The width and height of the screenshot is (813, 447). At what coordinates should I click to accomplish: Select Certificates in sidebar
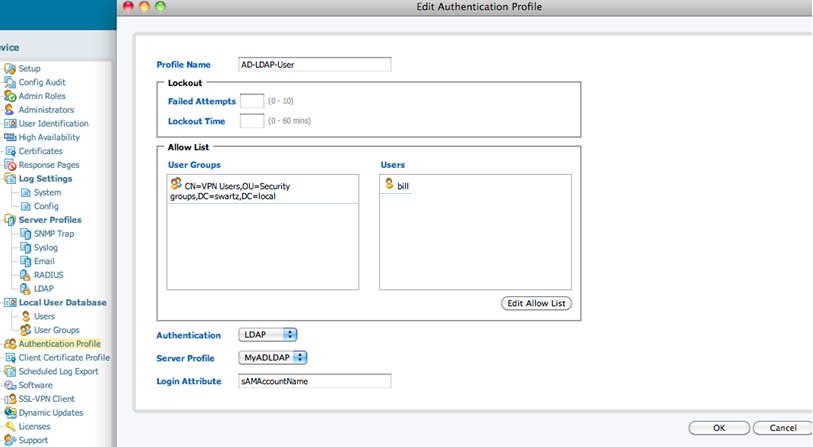40,151
